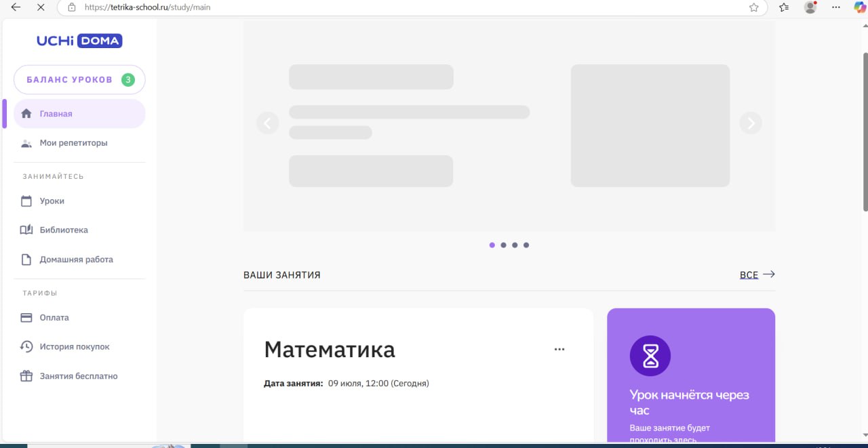This screenshot has height=448, width=868.
Task: Click the banner image placeholder
Action: [x=650, y=125]
